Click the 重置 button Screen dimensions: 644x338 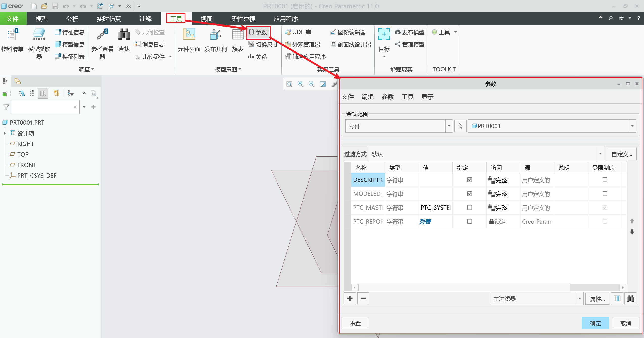coord(355,323)
